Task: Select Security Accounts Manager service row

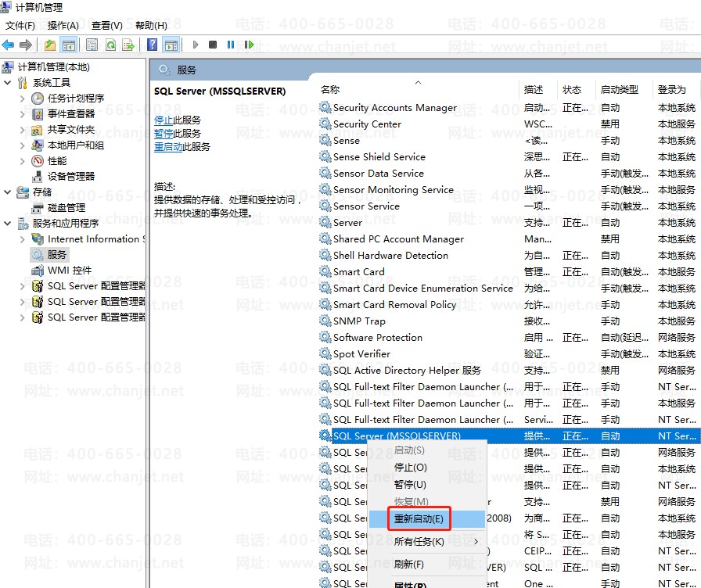Action: pyautogui.click(x=508, y=108)
